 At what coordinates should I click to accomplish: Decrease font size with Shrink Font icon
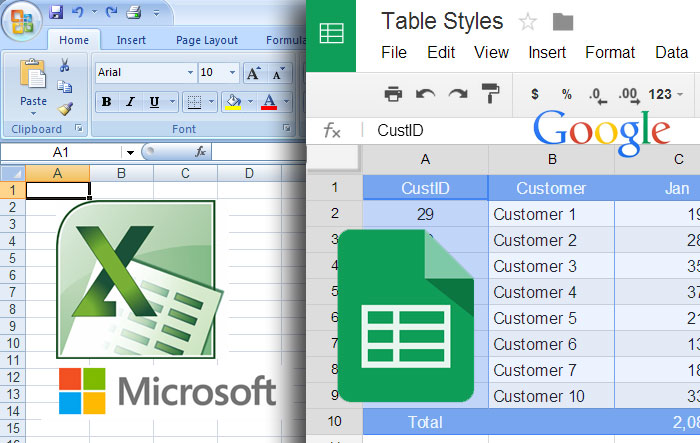coord(279,73)
